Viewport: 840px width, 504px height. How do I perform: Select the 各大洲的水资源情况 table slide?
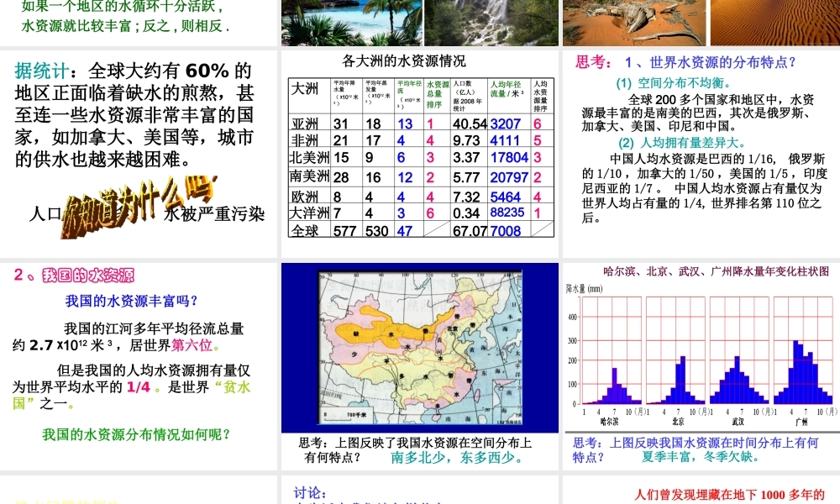coord(420,154)
